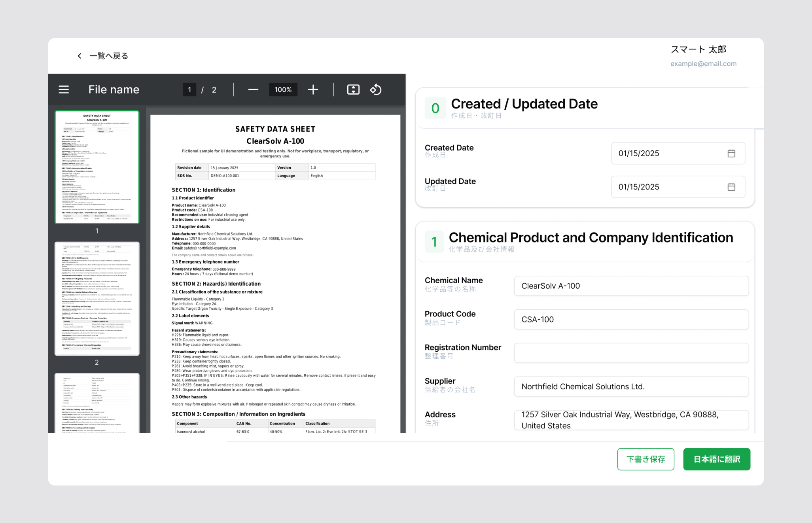
Task: Click the Revision date value 15 January 2025
Action: 225,168
